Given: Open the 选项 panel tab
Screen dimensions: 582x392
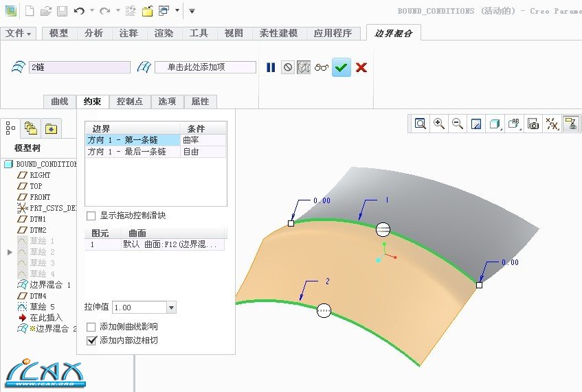Looking at the screenshot, I should (x=167, y=102).
